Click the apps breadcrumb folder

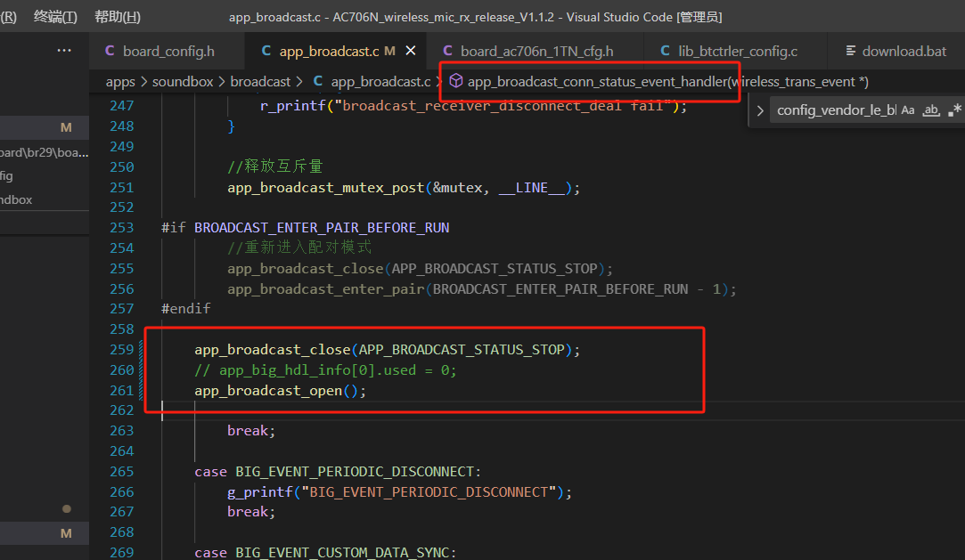click(120, 82)
